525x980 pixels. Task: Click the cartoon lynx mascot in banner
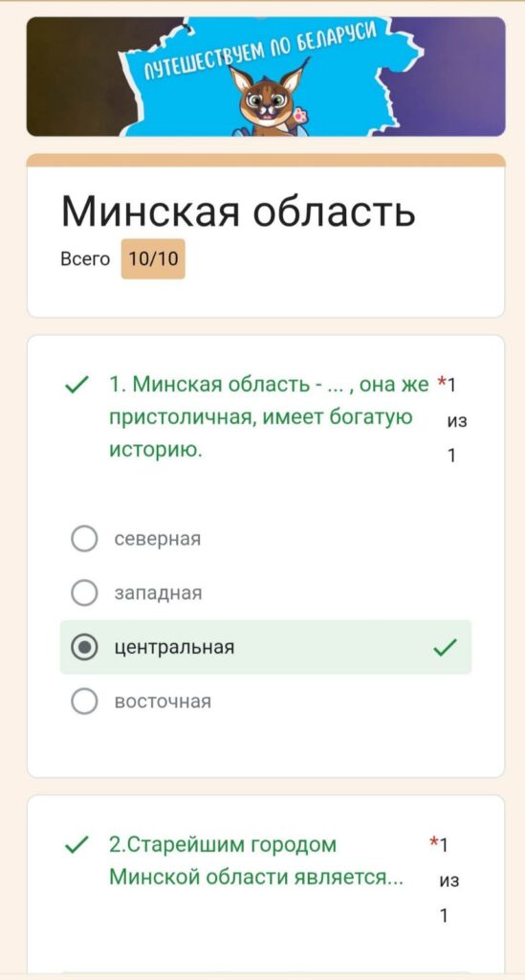click(265, 99)
